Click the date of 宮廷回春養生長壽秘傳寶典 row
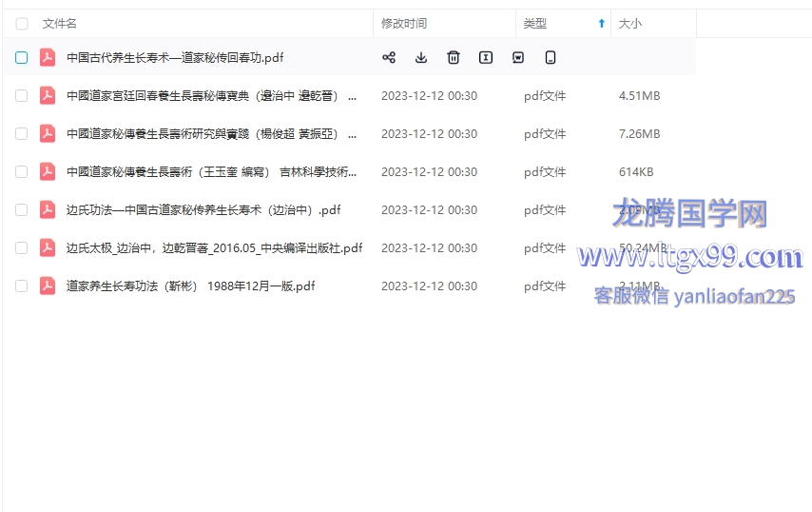This screenshot has width=812, height=512. pyautogui.click(x=430, y=96)
